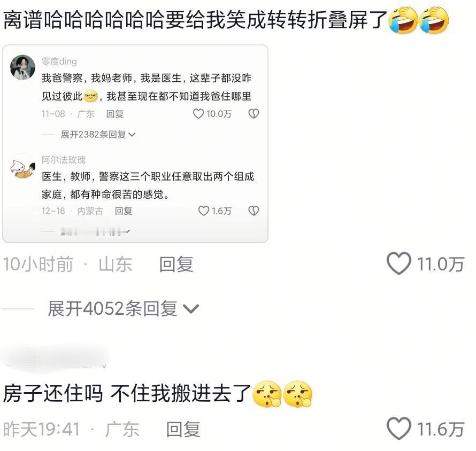The image size is (476, 451).
Task: Click the chevron next to 4052条回复
Action: 191,309
